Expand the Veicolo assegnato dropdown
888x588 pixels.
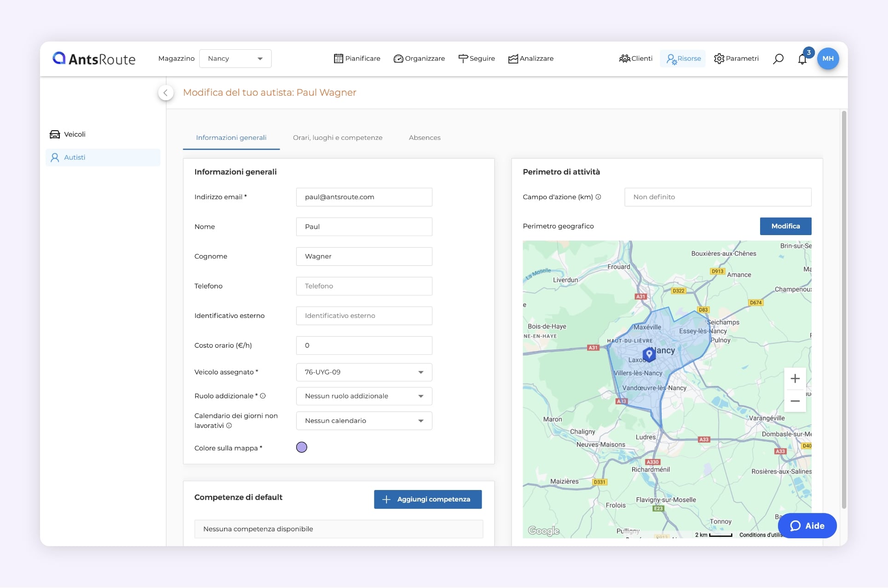point(364,372)
